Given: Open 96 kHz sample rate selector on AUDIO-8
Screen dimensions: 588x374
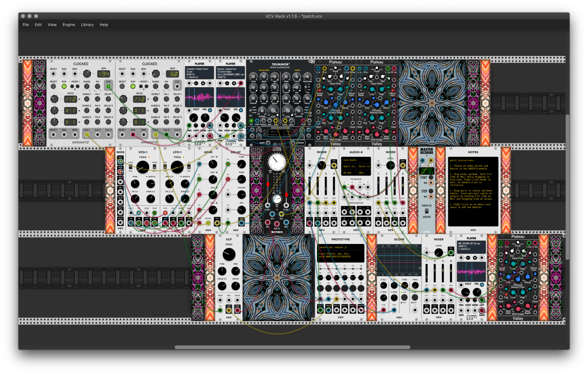Looking at the screenshot, I should click(x=348, y=172).
